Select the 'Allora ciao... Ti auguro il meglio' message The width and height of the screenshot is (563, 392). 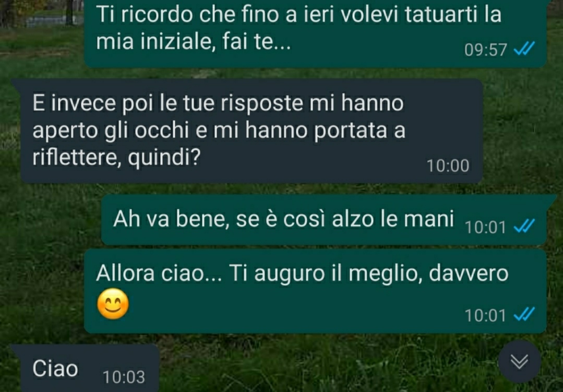[x=315, y=291]
